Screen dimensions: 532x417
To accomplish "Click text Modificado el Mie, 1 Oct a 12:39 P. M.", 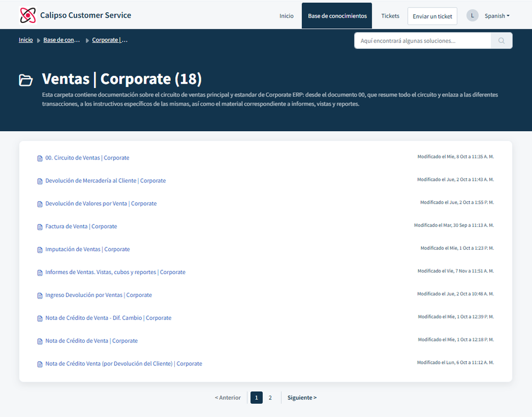I will click(456, 317).
